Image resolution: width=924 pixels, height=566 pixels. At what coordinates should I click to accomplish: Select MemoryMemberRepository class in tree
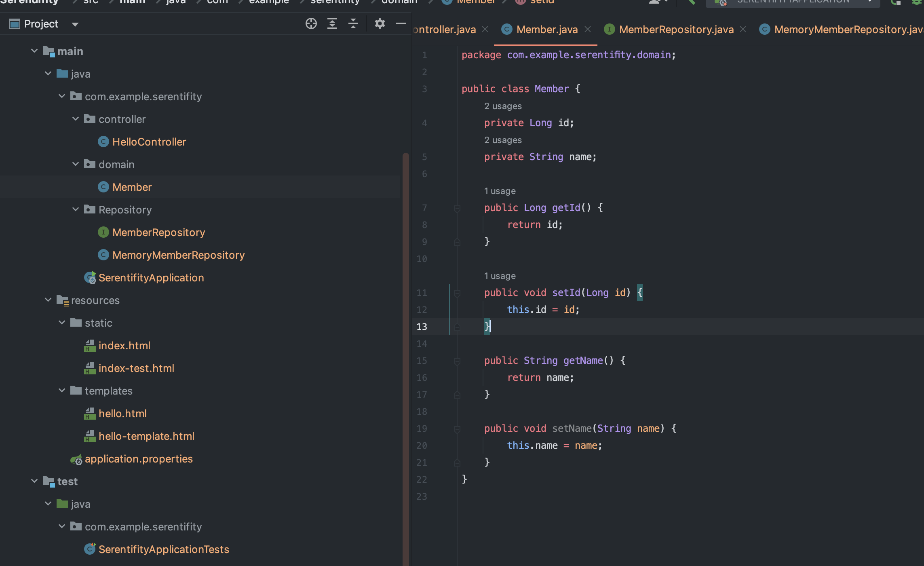(x=179, y=255)
